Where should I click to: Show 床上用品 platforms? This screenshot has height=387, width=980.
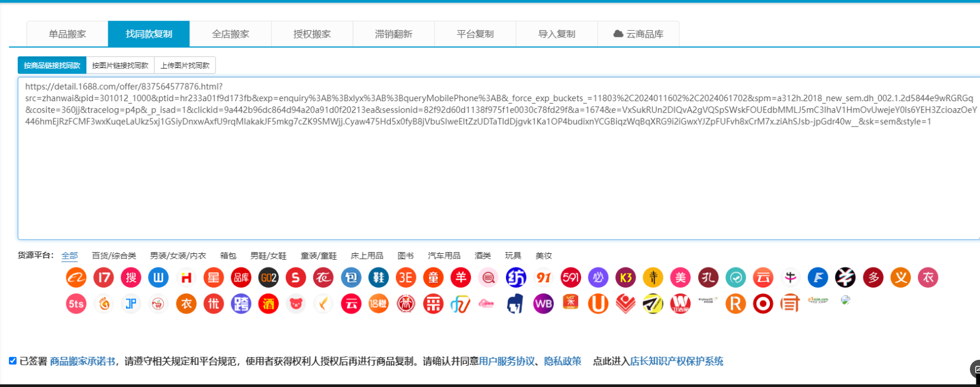coord(367,256)
